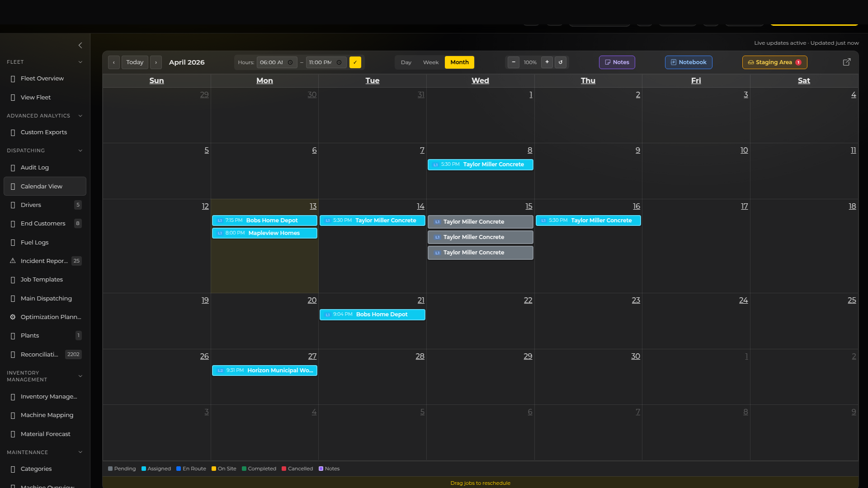Screen dimensions: 868x488
Task: Click the Today button
Action: pos(134,62)
